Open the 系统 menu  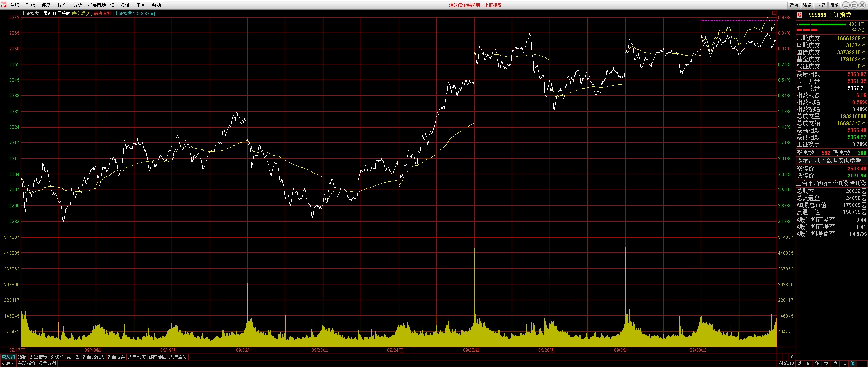pos(15,5)
